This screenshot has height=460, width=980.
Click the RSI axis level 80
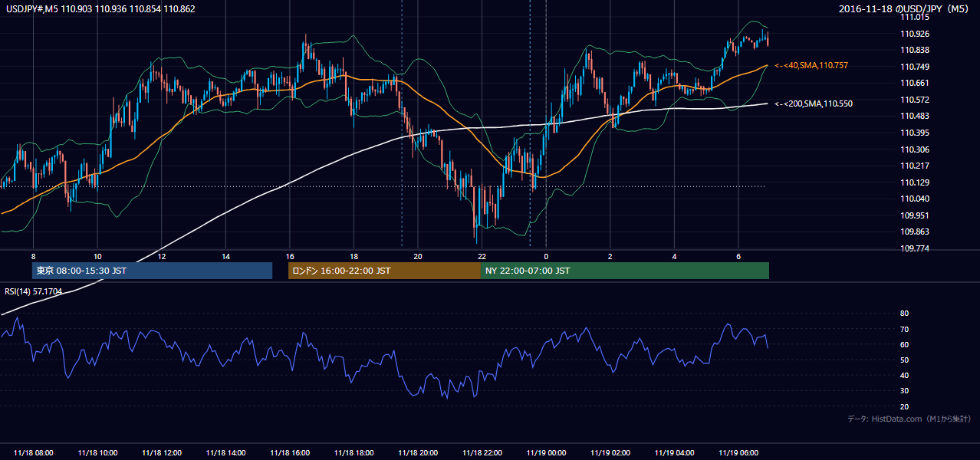point(904,314)
